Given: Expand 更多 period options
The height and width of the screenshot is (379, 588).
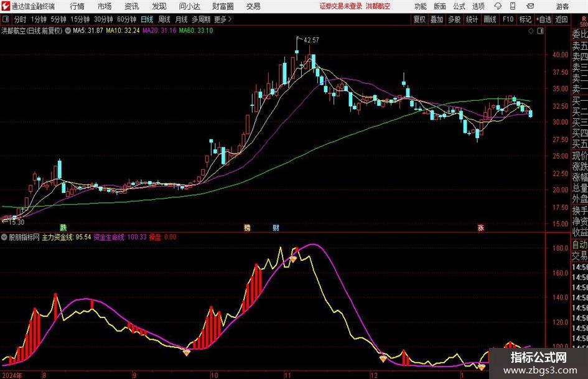Looking at the screenshot, I should point(223,19).
